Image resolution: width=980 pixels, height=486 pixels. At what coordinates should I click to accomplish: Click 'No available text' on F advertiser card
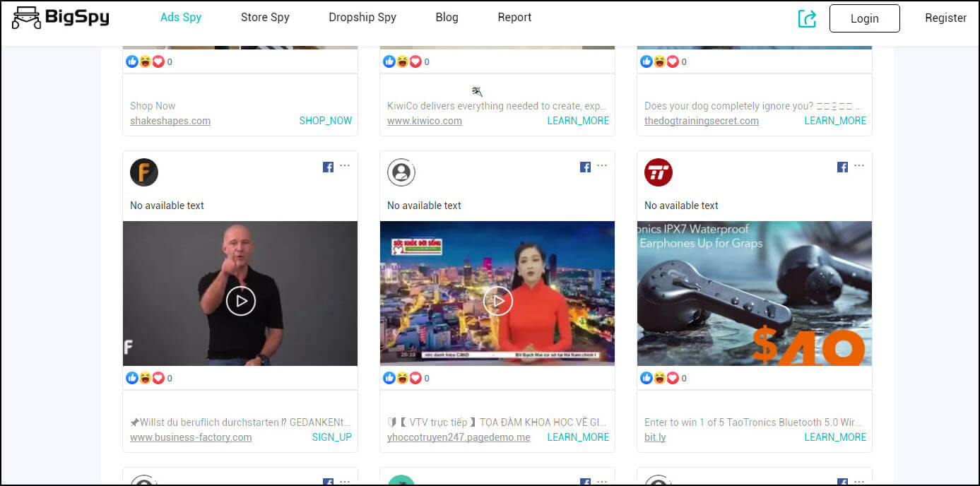pyautogui.click(x=167, y=206)
